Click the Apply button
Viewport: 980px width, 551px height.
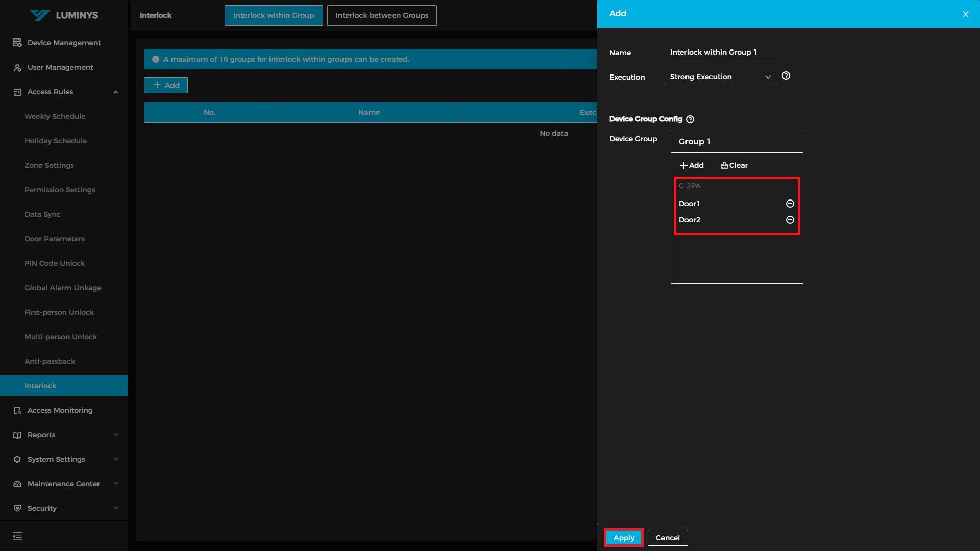coord(623,538)
